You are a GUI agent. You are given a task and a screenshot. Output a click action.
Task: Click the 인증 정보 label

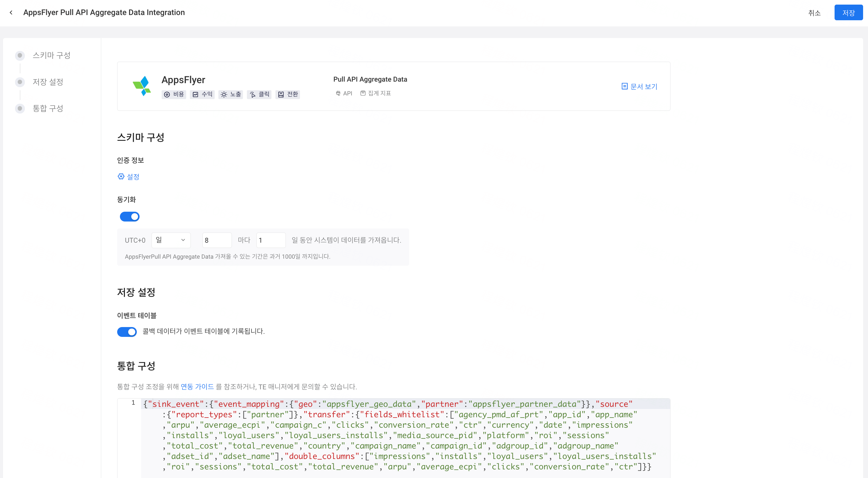[x=130, y=160]
